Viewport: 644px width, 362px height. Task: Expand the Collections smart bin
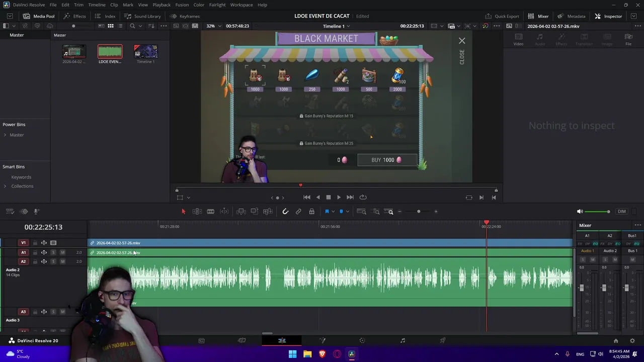[5, 186]
